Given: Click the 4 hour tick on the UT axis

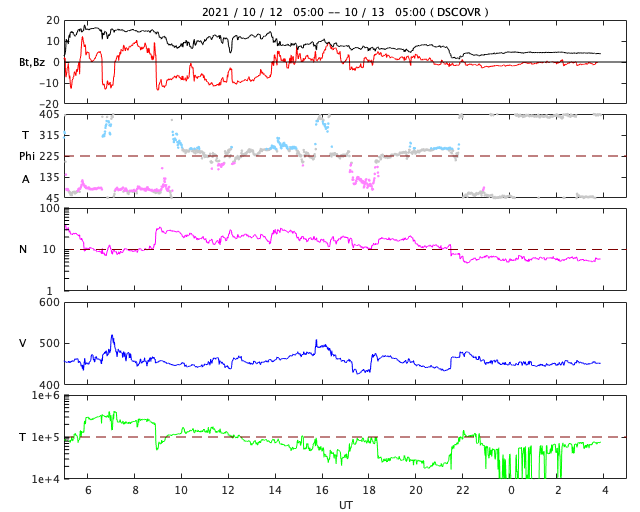Looking at the screenshot, I should tap(605, 490).
